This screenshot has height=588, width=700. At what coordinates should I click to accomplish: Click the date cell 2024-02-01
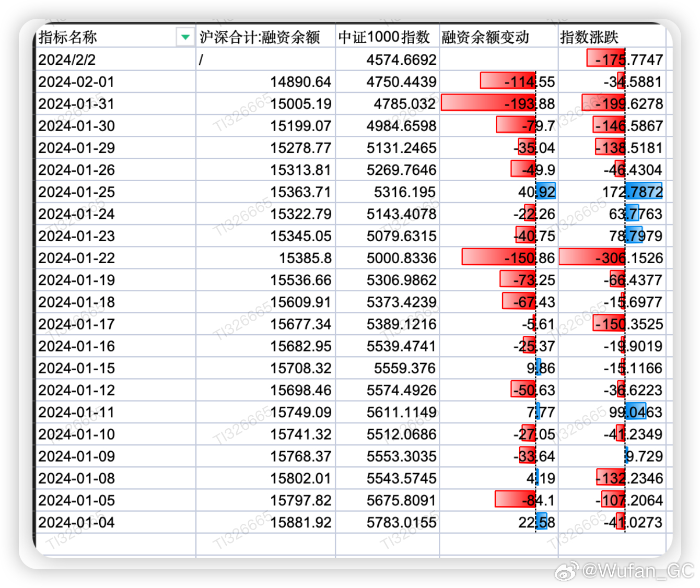pyautogui.click(x=116, y=81)
